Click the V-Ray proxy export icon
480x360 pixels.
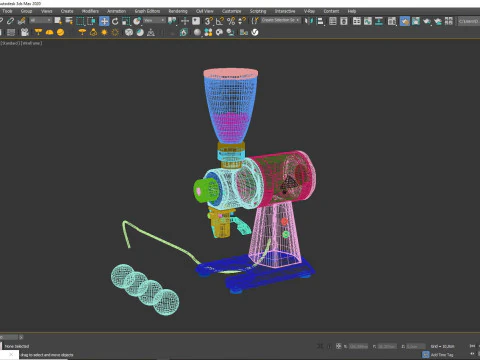pos(184,32)
